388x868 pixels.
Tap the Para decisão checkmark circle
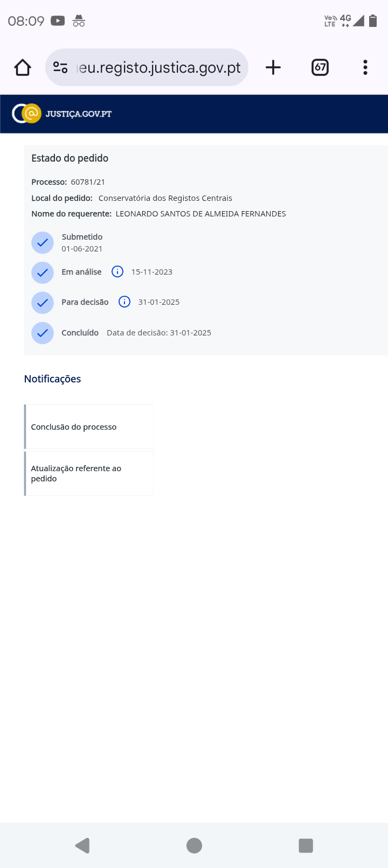43,303
